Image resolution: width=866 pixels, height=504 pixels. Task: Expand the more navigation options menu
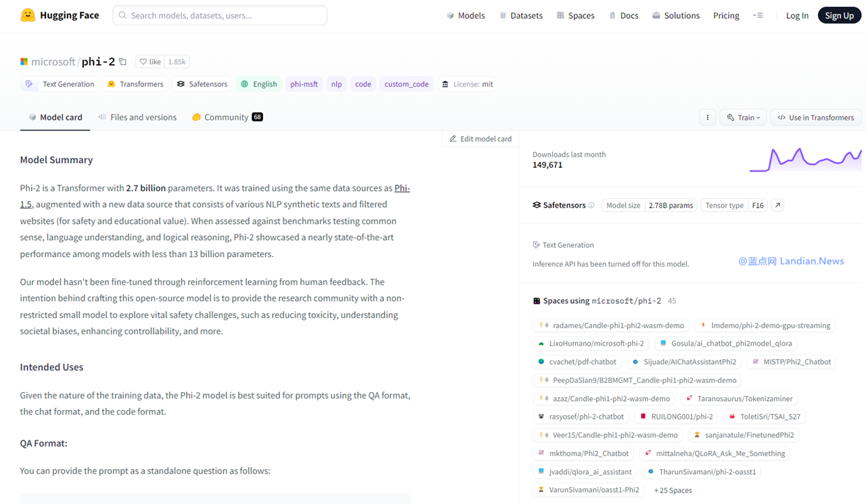pyautogui.click(x=758, y=15)
